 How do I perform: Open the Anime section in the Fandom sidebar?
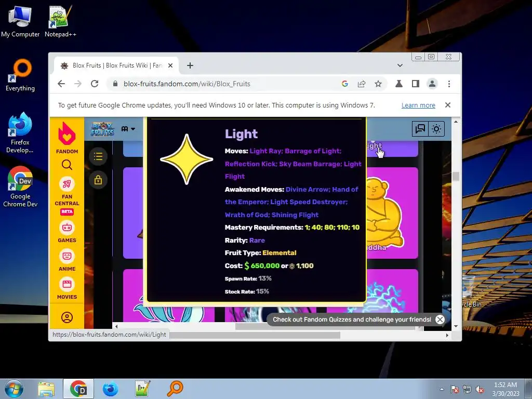pos(67,260)
